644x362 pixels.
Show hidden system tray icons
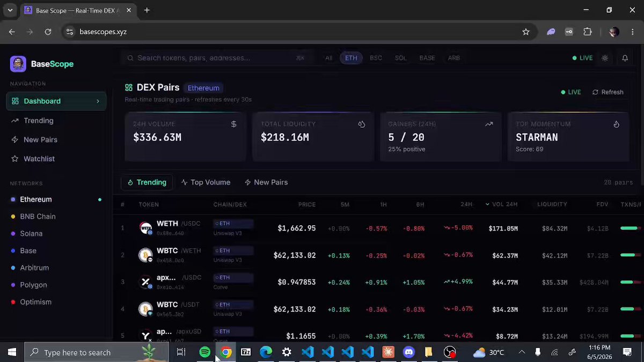pyautogui.click(x=522, y=352)
